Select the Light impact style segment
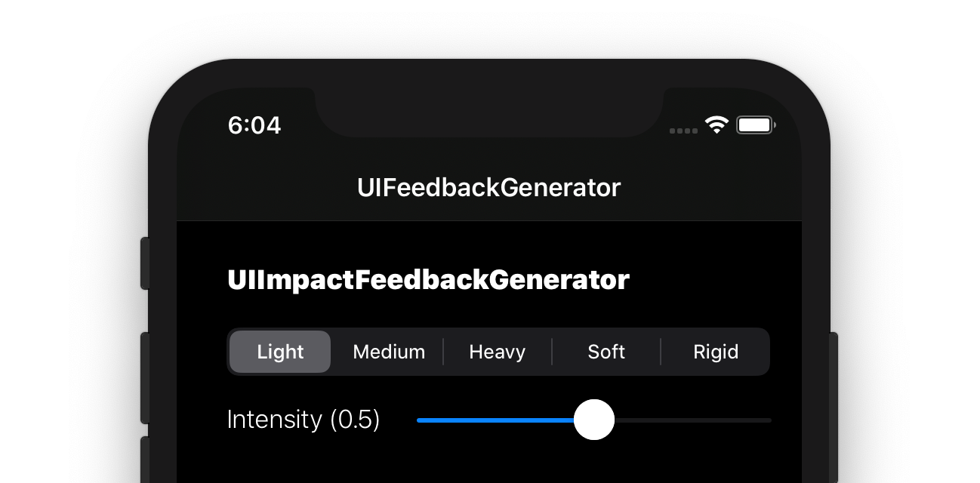This screenshot has height=483, width=980. (280, 352)
